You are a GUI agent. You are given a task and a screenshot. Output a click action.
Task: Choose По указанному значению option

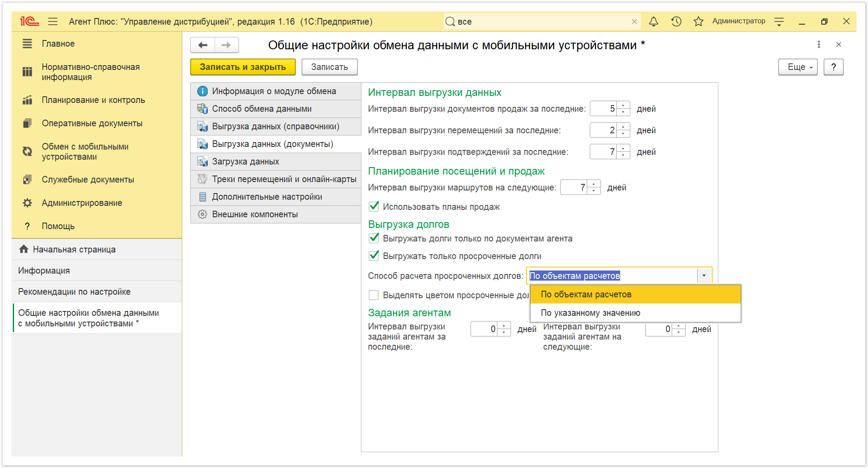635,313
